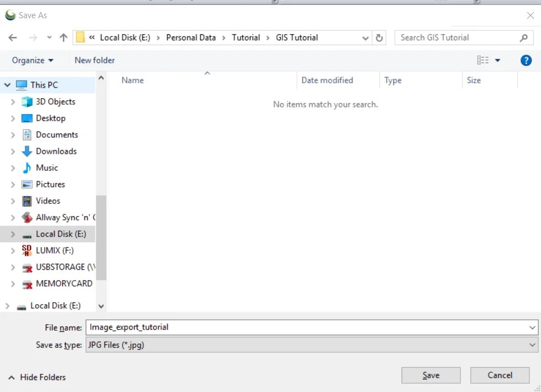
Task: Refresh the GIS Tutorial folder view
Action: point(379,37)
